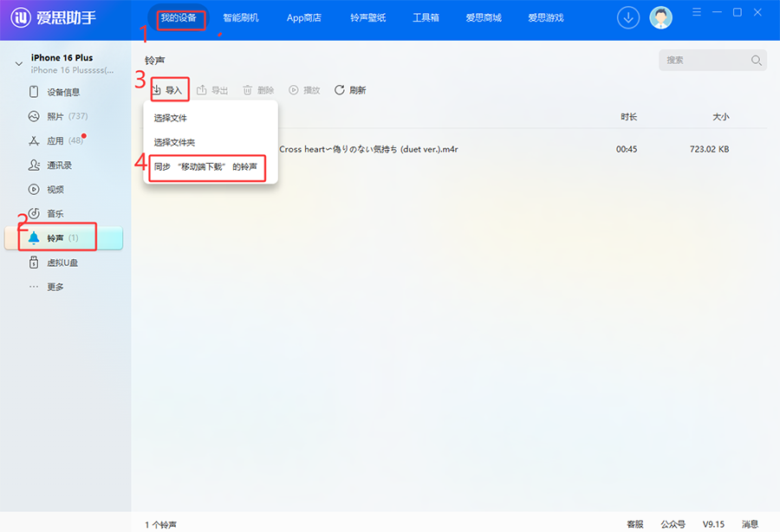The width and height of the screenshot is (780, 532).
Task: Open the 工具箱 tab
Action: pos(426,18)
